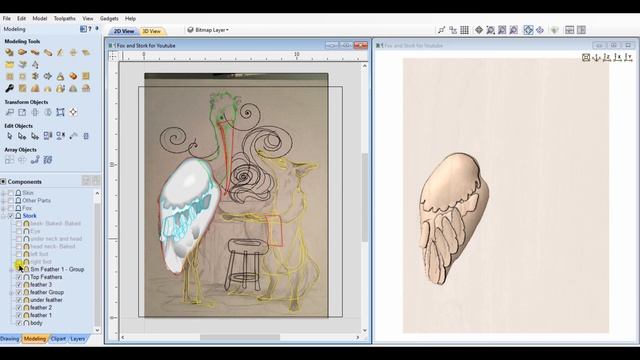Expand the Sm Feather 1 - Group node

click(11, 269)
